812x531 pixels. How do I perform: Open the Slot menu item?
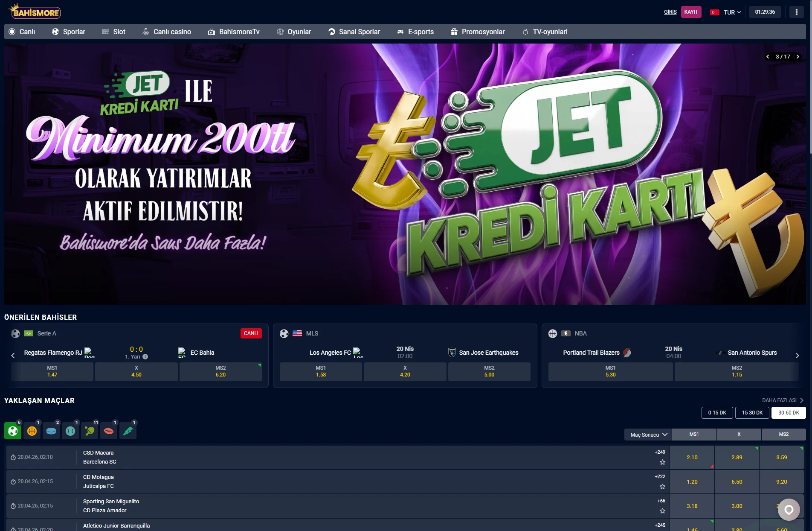(114, 32)
